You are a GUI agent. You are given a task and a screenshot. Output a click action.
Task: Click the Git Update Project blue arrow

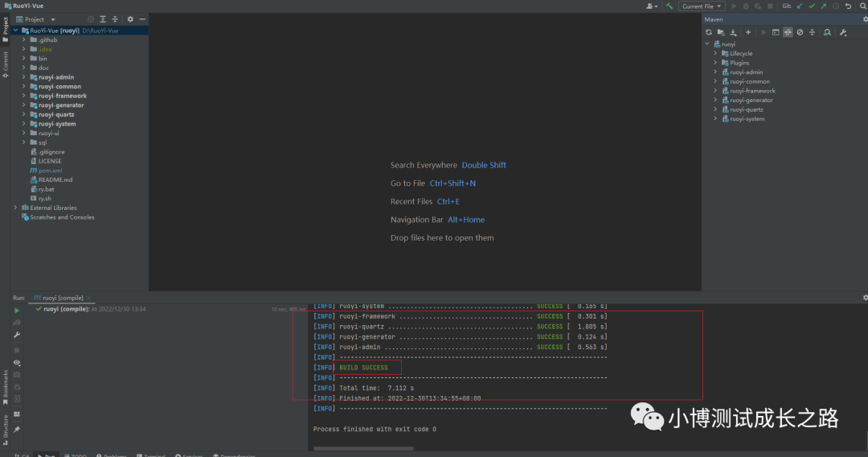click(x=800, y=6)
